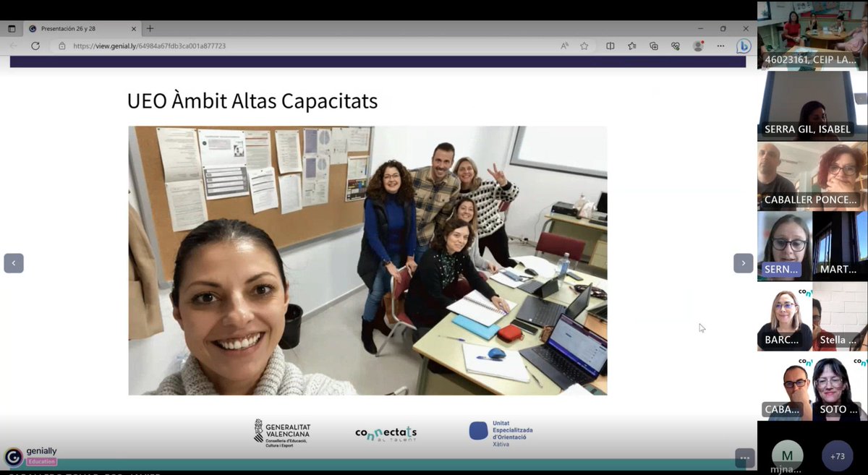Select the CABA... participant video tile
This screenshot has height=475, width=868.
pyautogui.click(x=785, y=387)
